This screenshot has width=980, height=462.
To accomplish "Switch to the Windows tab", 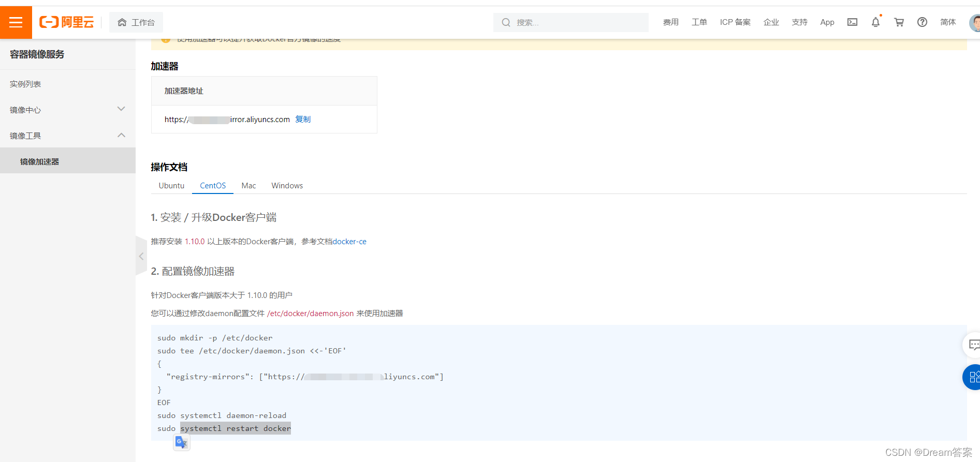I will coord(287,185).
